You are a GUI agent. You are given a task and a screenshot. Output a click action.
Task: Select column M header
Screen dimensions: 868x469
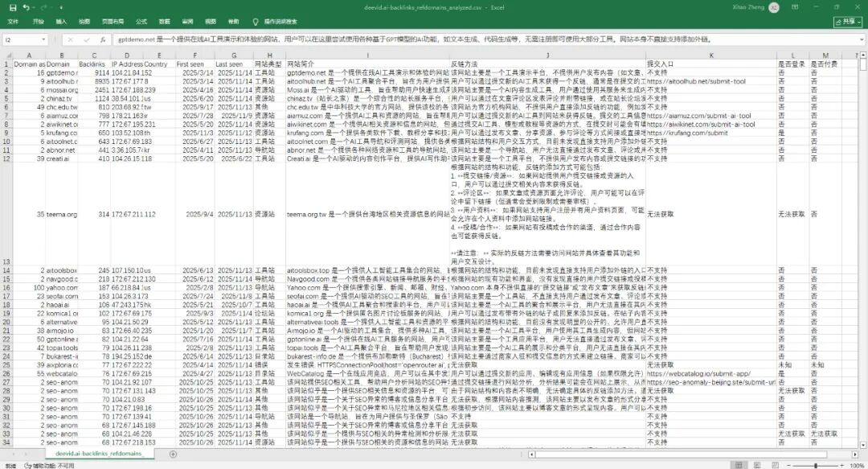[x=825, y=56]
